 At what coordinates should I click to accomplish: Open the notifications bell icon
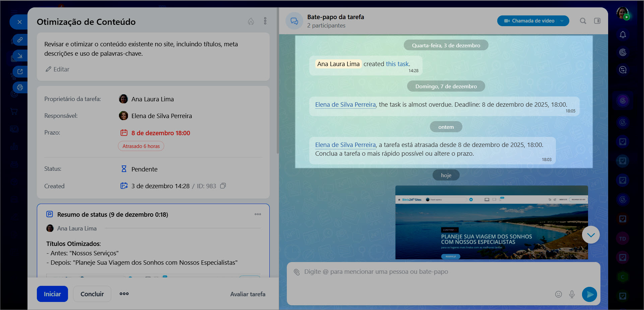[x=623, y=35]
